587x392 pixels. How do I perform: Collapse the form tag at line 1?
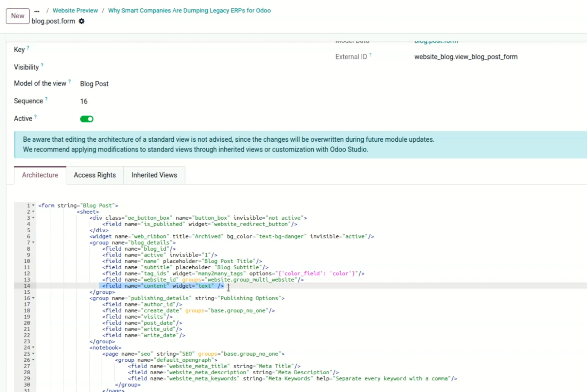[x=33, y=206]
